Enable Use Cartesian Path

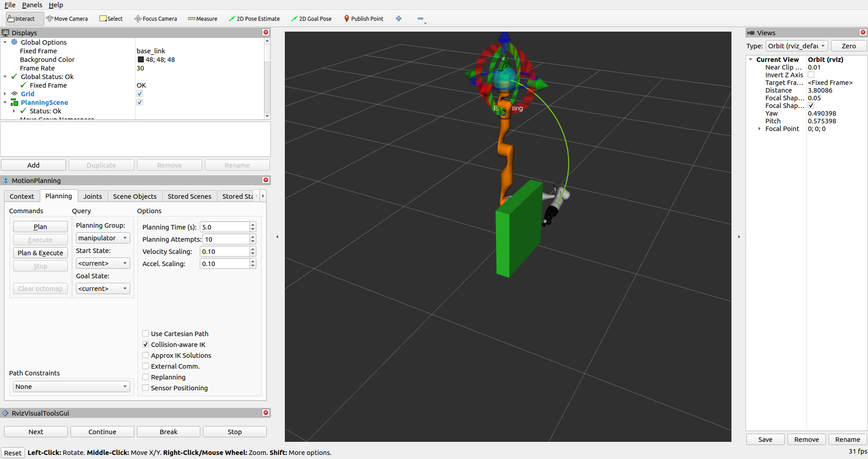point(146,333)
